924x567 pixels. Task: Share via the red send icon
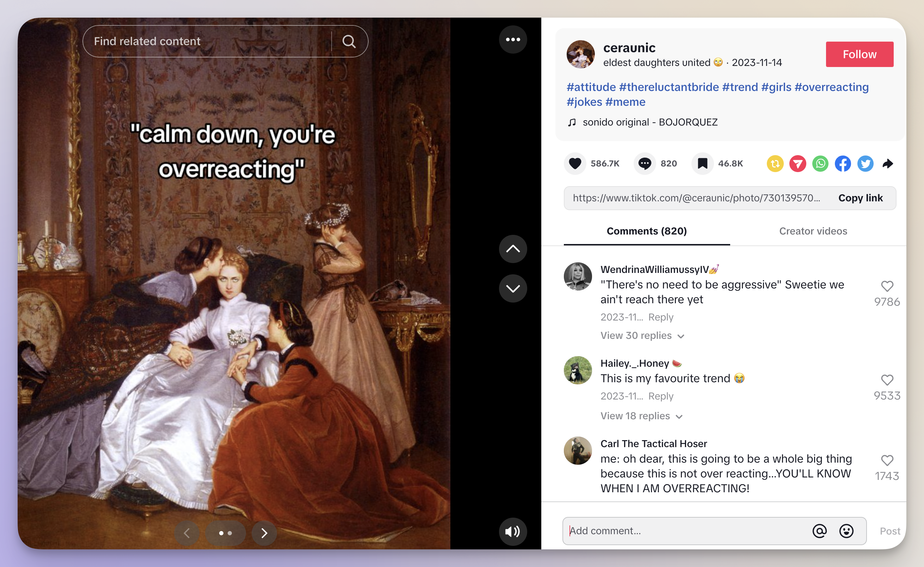click(797, 164)
